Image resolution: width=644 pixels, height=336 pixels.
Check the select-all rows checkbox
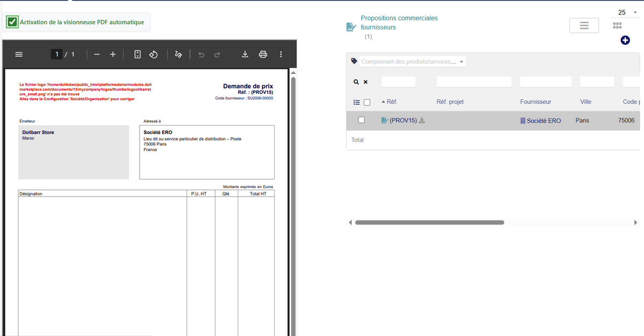point(367,102)
